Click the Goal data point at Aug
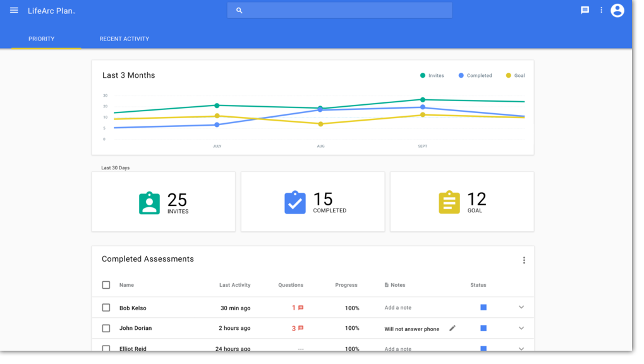Image resolution: width=644 pixels, height=364 pixels. tap(321, 124)
